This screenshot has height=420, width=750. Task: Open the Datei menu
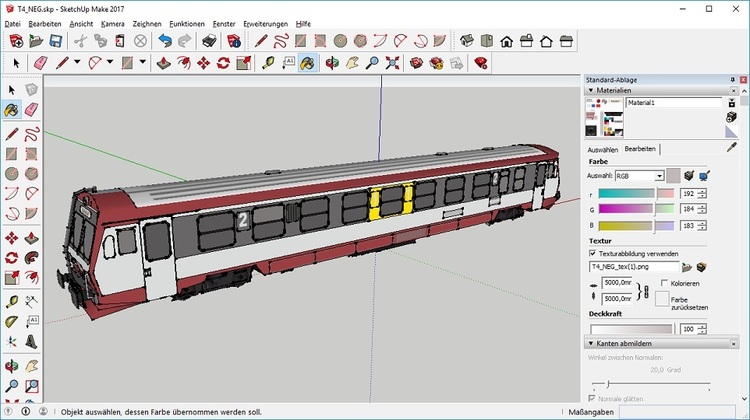point(12,24)
